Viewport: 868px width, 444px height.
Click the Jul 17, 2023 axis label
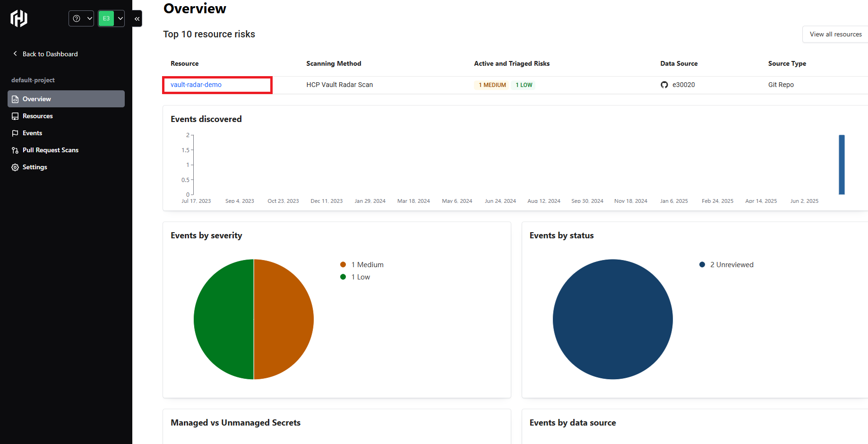point(196,201)
